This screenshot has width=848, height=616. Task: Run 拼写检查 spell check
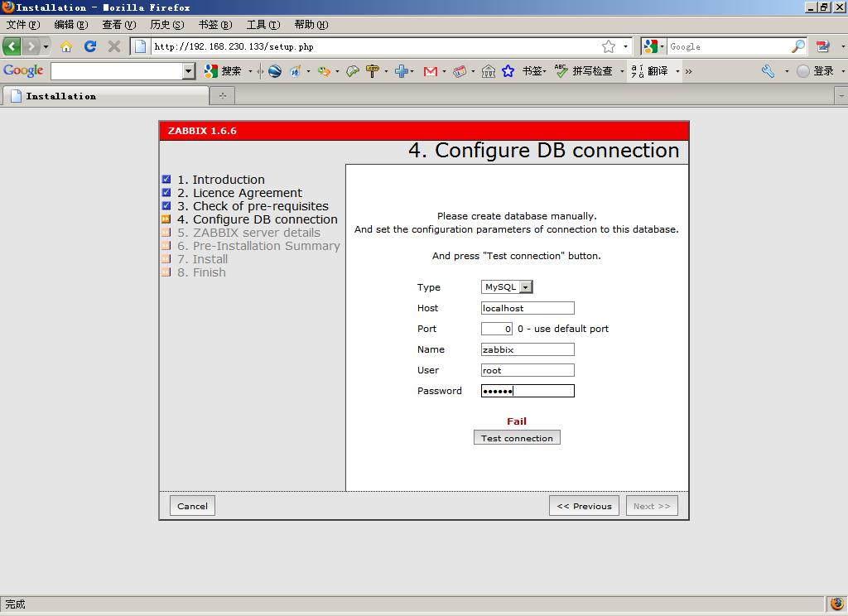(x=584, y=71)
